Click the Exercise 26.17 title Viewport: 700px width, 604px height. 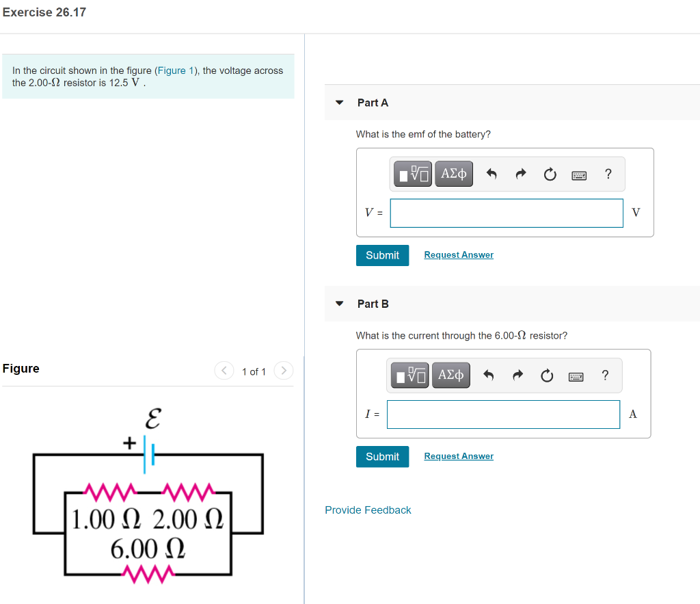point(44,12)
